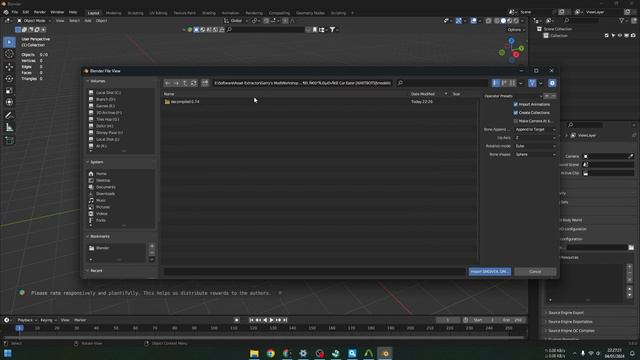Collapse the System section
Screen dimensions: 640x360
tap(97, 162)
